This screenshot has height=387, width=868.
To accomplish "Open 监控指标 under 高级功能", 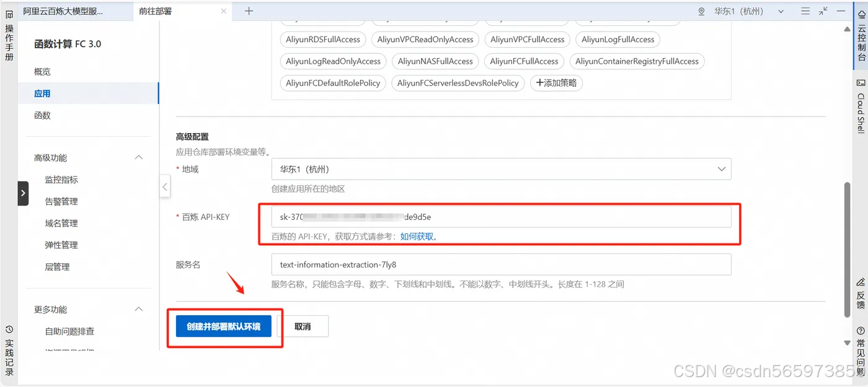I will [x=61, y=180].
